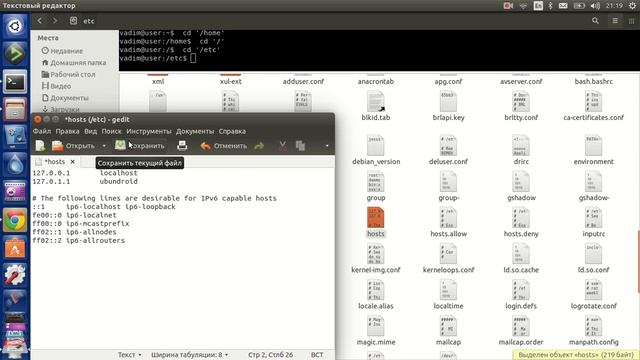640x360 pixels.
Task: Open Документы in the places sidebar
Action: [x=65, y=98]
